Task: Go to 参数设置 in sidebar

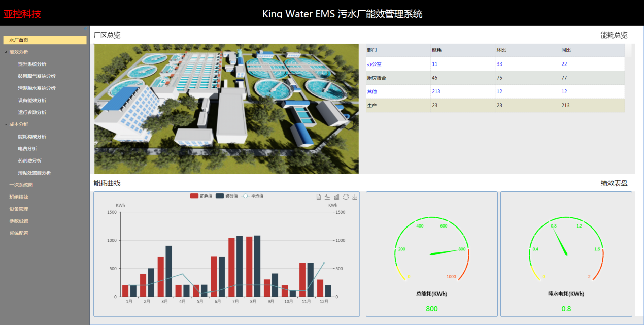Action: [19, 221]
